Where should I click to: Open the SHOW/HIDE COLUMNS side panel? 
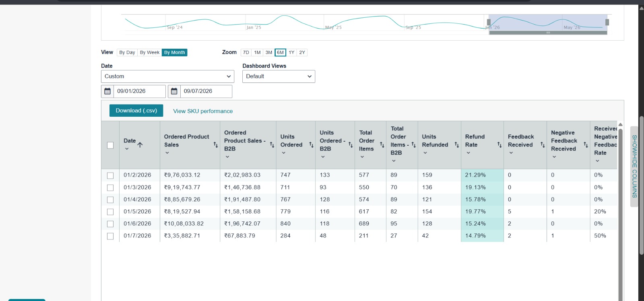(x=634, y=167)
